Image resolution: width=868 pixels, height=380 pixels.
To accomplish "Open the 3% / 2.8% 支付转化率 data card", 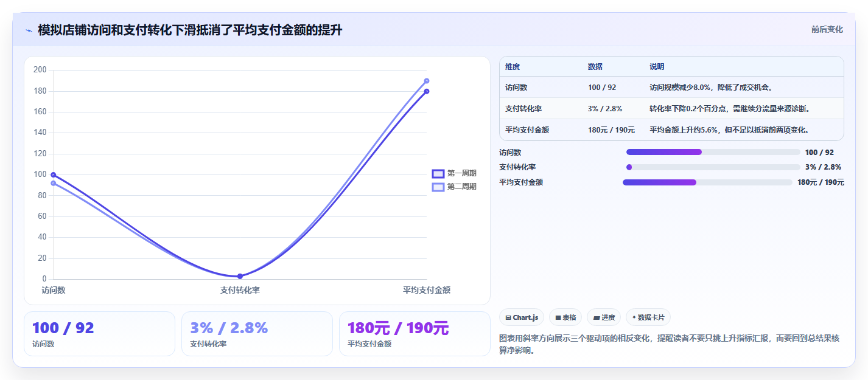I will pos(257,334).
